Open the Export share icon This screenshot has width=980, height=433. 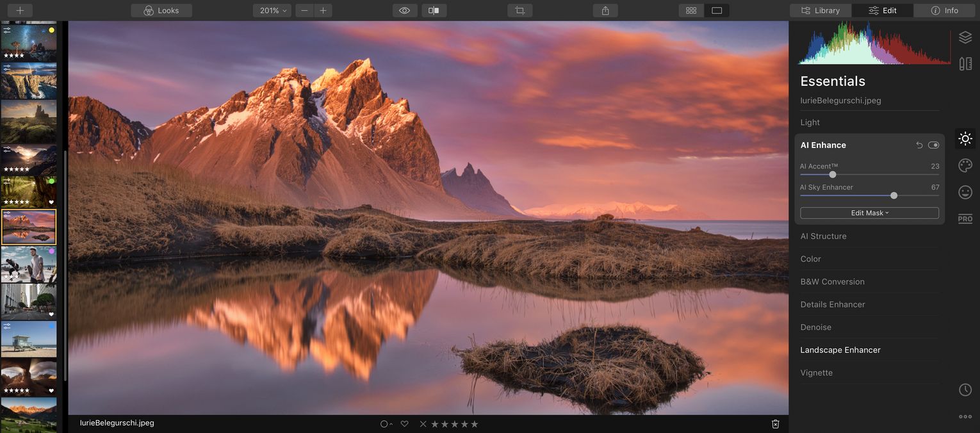click(605, 10)
